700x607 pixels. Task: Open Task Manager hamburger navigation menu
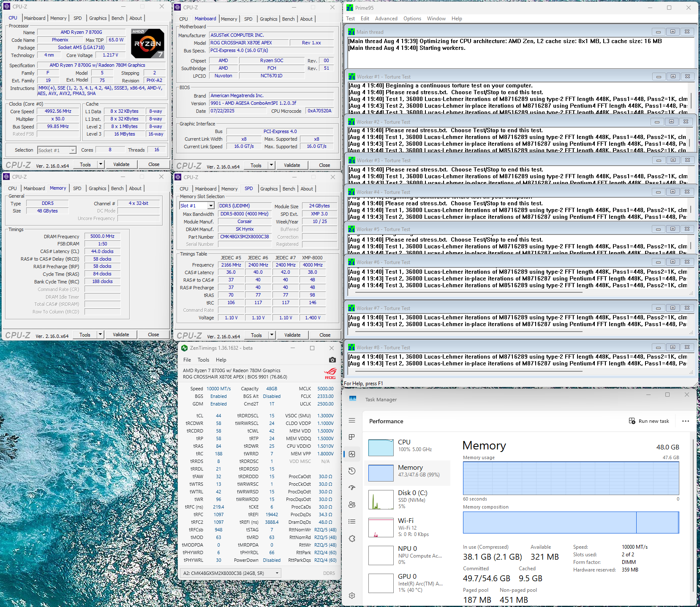click(352, 420)
